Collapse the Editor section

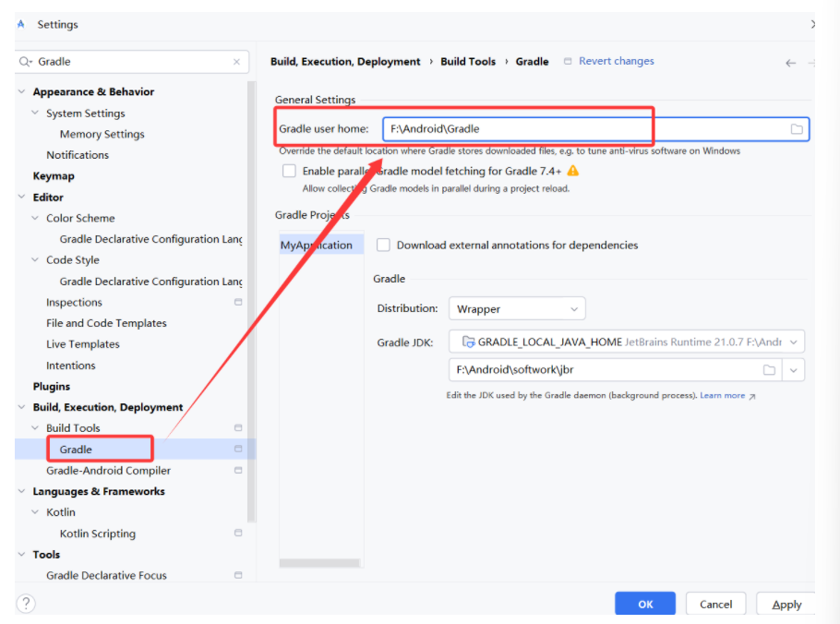[x=21, y=198]
